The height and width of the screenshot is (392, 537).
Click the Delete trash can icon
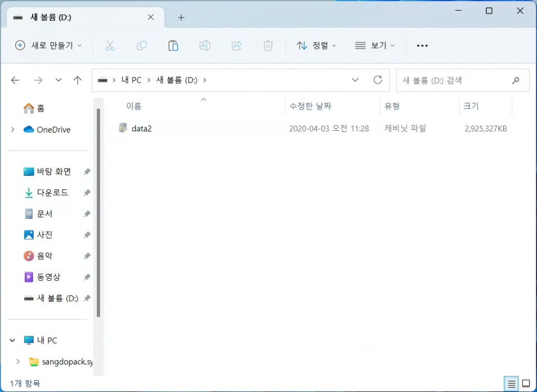pos(268,45)
